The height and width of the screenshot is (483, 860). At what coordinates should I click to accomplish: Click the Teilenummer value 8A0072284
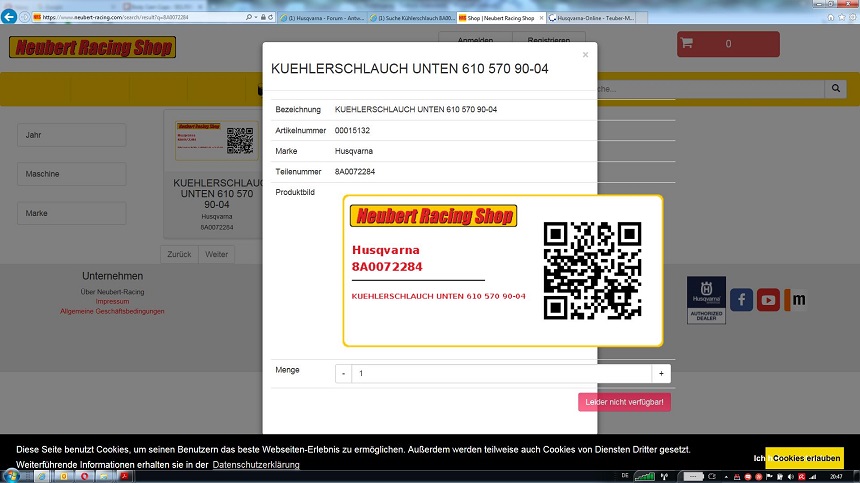355,172
